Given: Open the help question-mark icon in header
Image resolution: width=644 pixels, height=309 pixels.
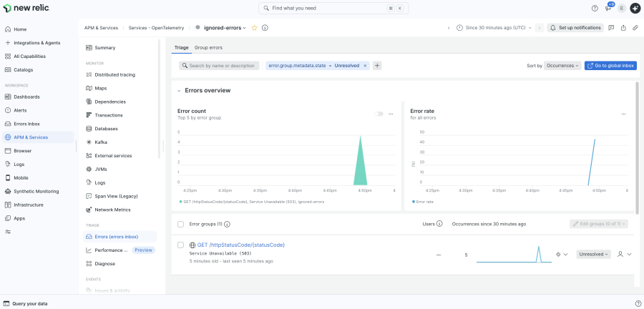Looking at the screenshot, I should coord(595,8).
